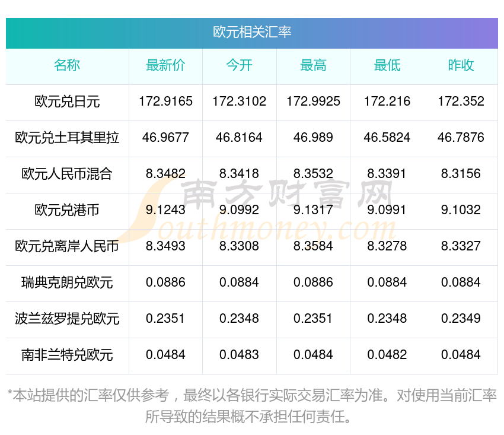Viewport: 504px width, 435px height.
Task: Select 瑞典克朗兑欧元 昨收 value 0.0884
Action: tap(461, 282)
